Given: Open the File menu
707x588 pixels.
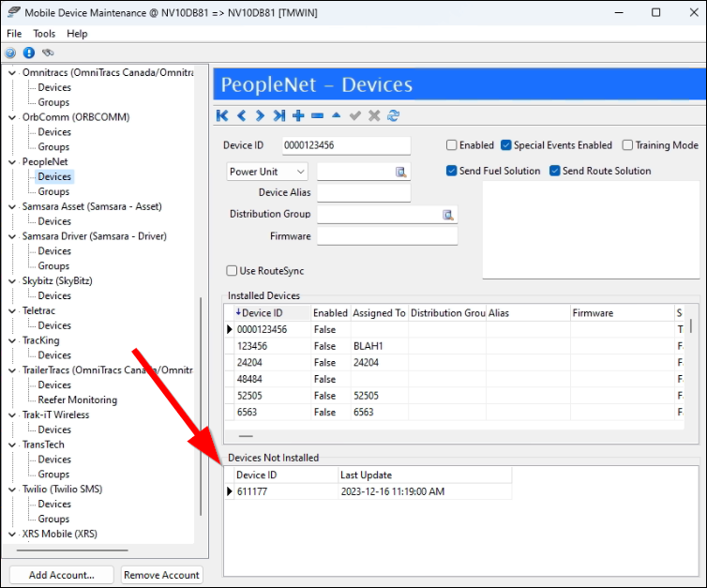Looking at the screenshot, I should (x=14, y=34).
